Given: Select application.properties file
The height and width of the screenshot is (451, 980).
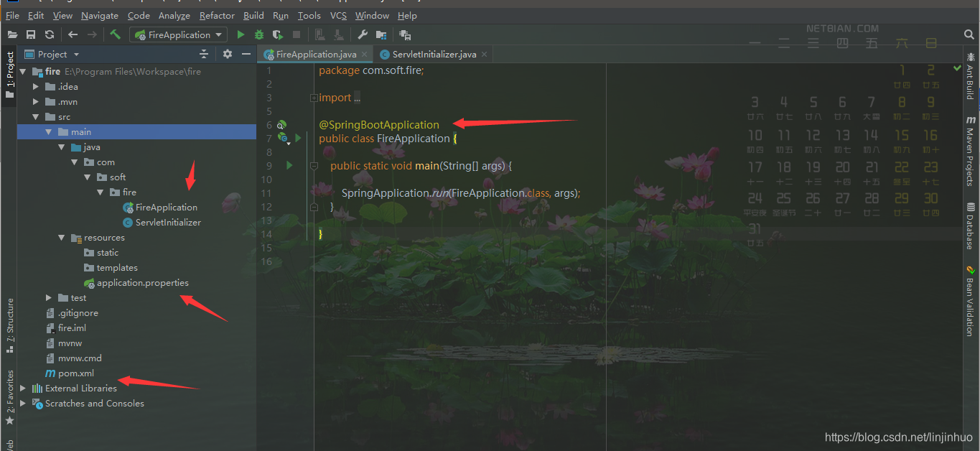Looking at the screenshot, I should 143,282.
